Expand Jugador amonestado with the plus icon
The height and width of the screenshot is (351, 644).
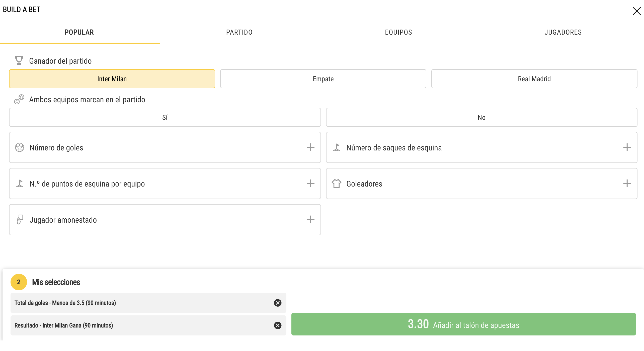(310, 220)
